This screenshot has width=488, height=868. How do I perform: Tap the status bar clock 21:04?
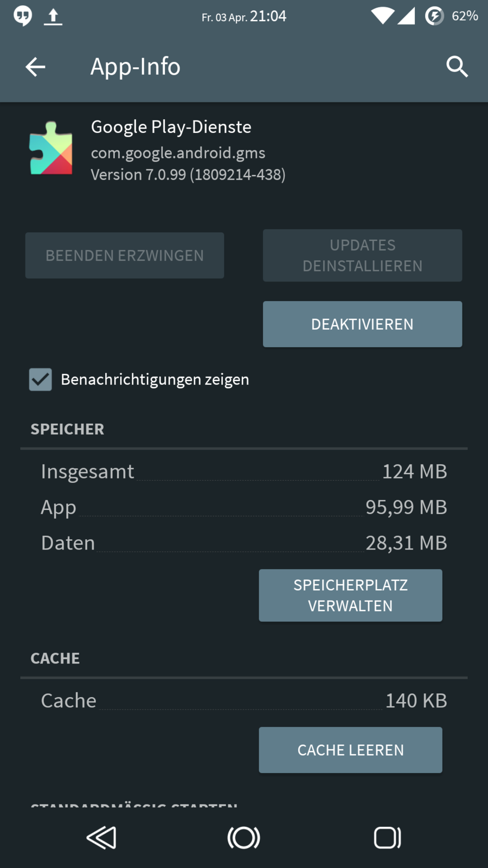[x=268, y=16]
